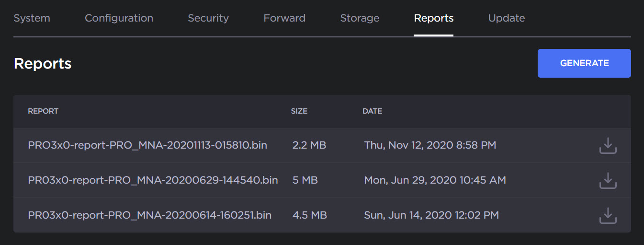Download the Jun 29, 2020 report
The height and width of the screenshot is (245, 644).
(x=608, y=180)
